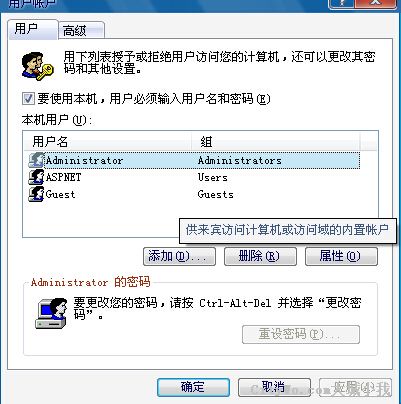Click the 添加(D)... button

click(179, 256)
